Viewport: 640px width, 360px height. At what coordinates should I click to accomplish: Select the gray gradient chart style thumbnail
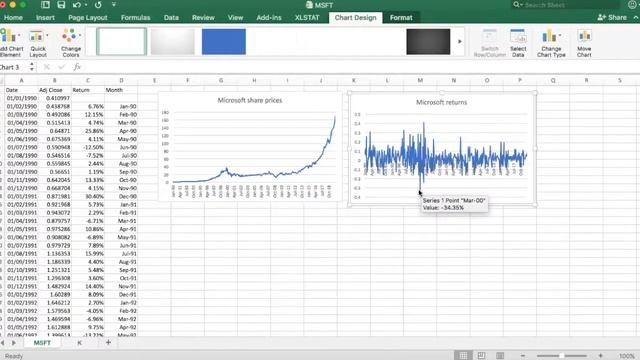(x=173, y=41)
